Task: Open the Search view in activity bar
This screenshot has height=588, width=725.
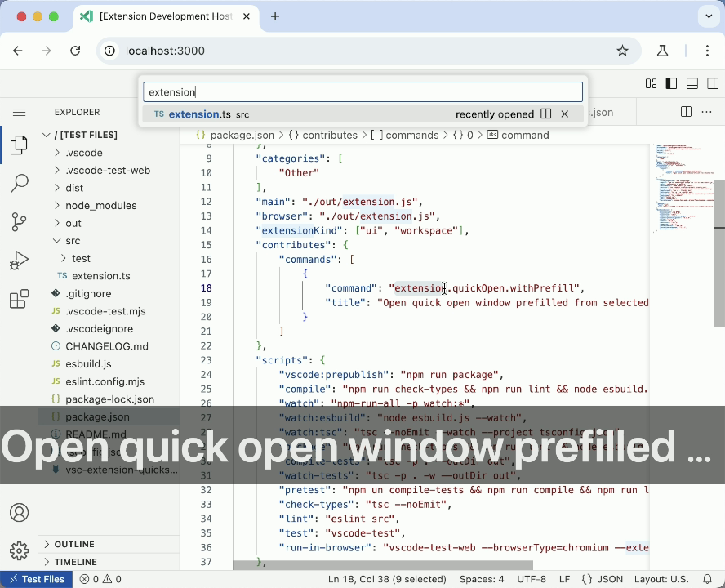Action: (x=19, y=183)
